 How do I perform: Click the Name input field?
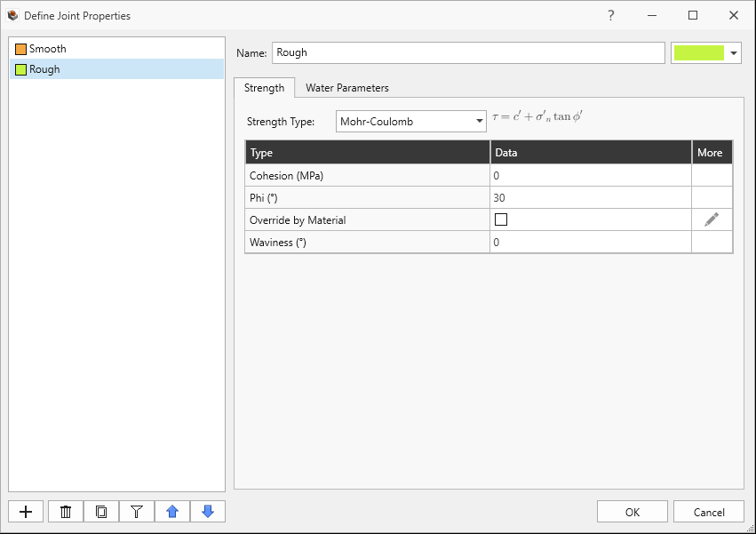[x=468, y=52]
